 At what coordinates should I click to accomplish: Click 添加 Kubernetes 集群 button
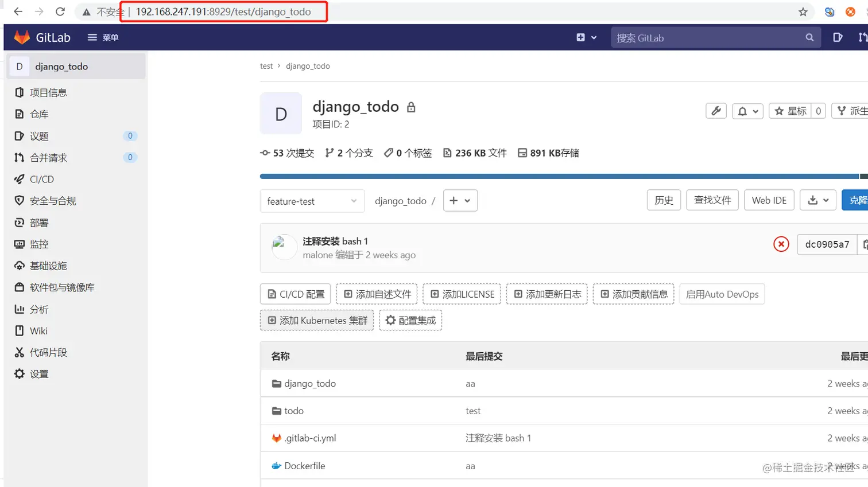(x=317, y=320)
